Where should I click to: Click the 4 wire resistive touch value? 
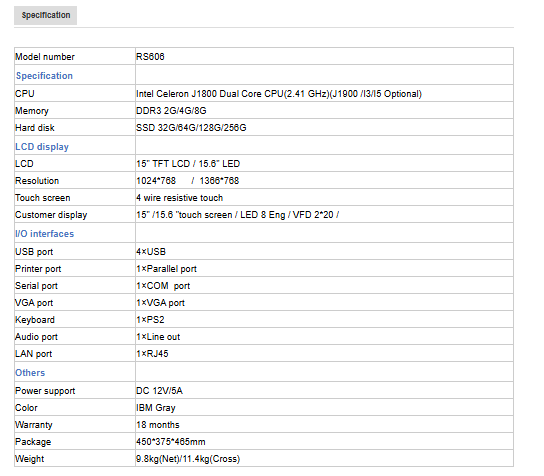(179, 198)
